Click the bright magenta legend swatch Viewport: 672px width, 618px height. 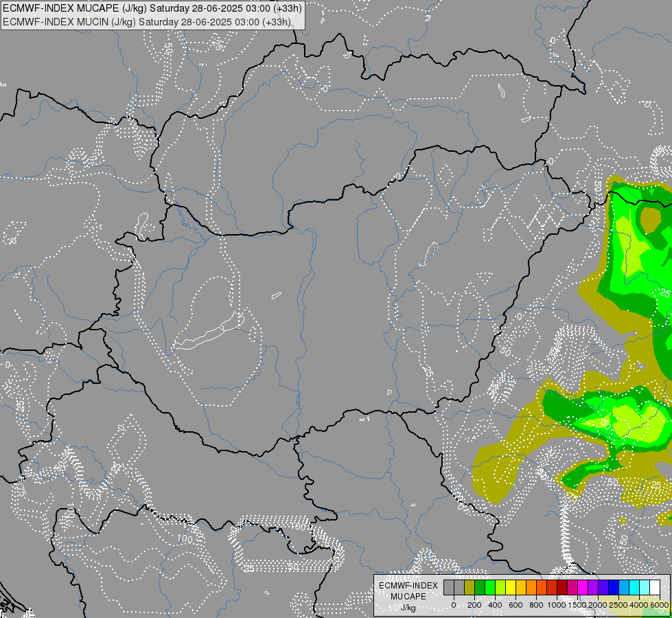pyautogui.click(x=583, y=588)
